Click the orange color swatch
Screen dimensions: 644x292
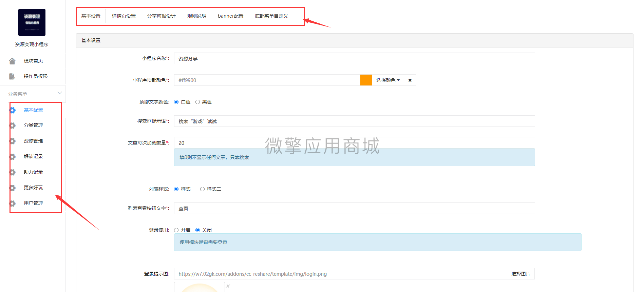tap(366, 80)
